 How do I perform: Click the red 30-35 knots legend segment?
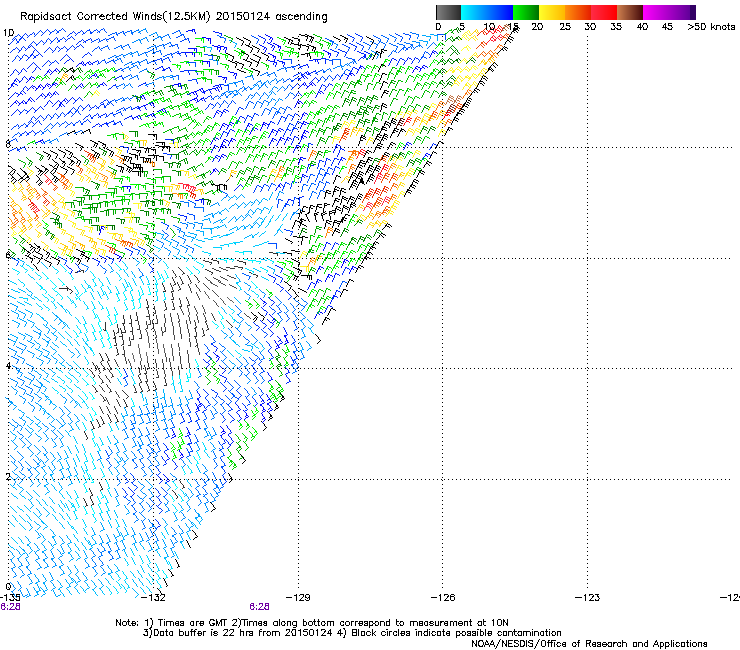pos(604,12)
